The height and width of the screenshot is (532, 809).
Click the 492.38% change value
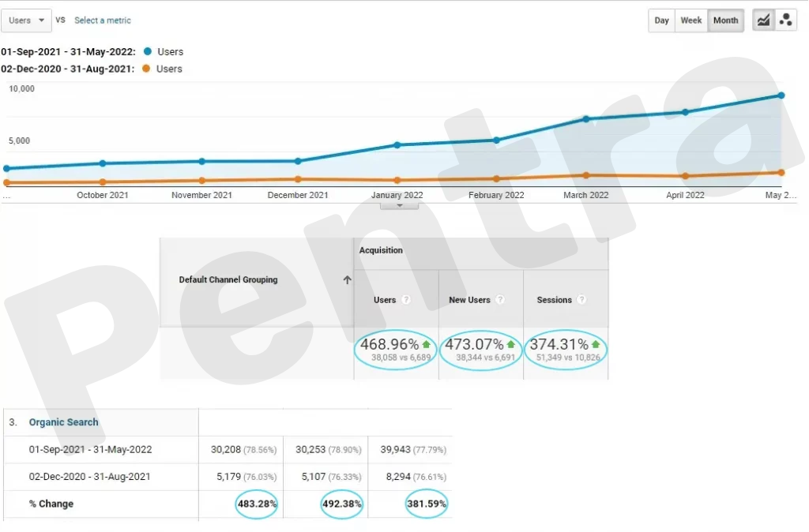(x=341, y=504)
